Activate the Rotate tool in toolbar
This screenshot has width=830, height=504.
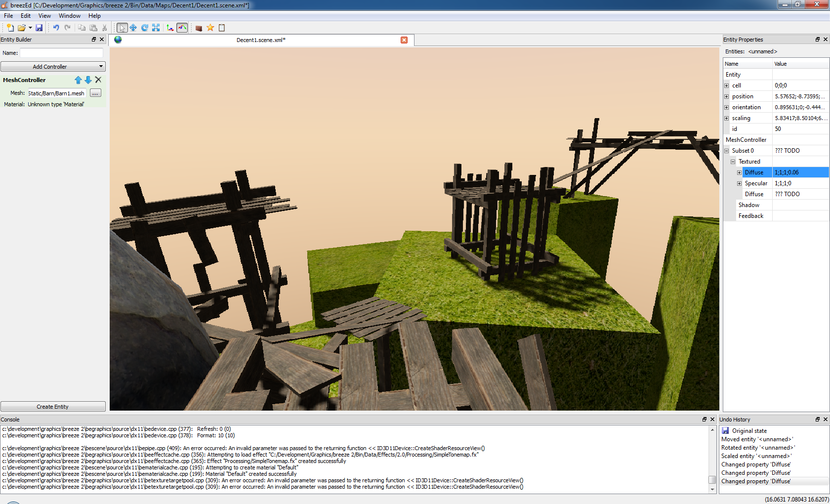click(x=145, y=28)
